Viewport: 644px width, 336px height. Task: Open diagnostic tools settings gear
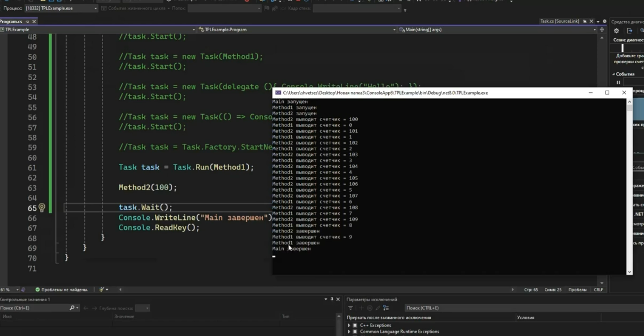click(x=616, y=31)
